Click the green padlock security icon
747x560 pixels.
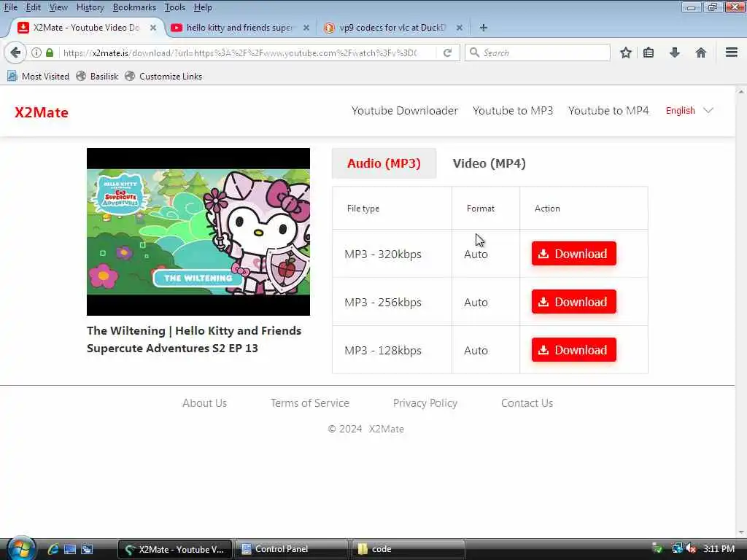click(50, 52)
